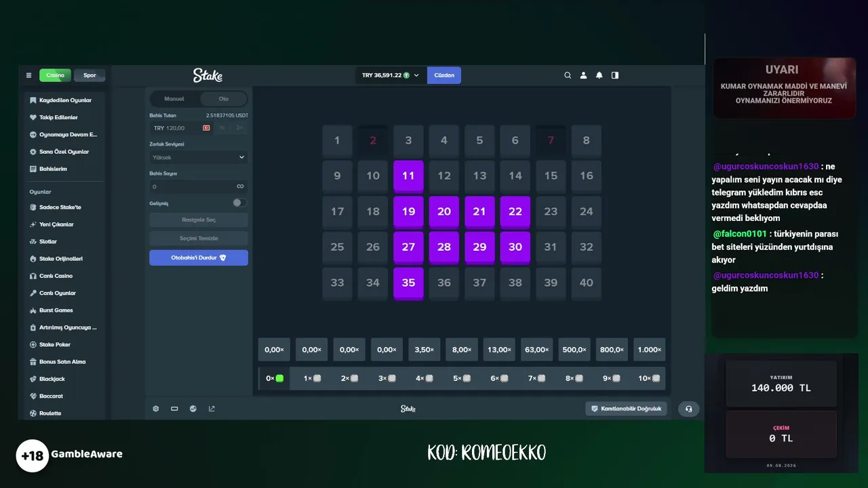Click the search magnifier icon
Image resolution: width=868 pixels, height=488 pixels.
point(568,75)
